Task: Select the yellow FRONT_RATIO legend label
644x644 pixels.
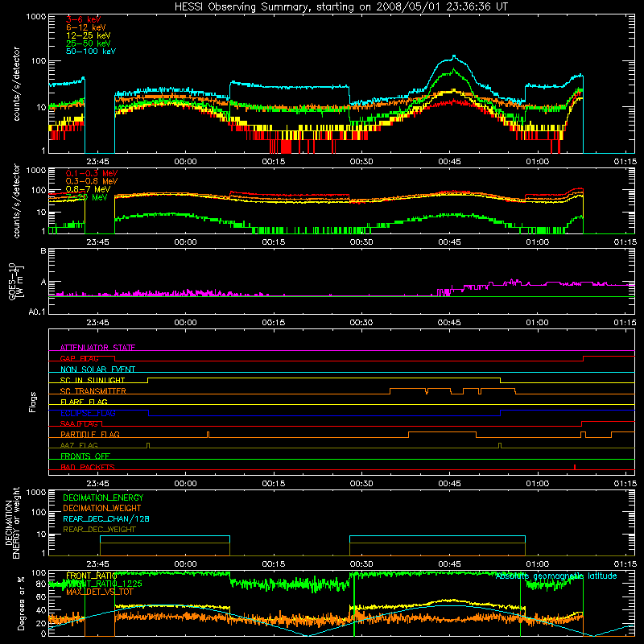Action: [92, 576]
